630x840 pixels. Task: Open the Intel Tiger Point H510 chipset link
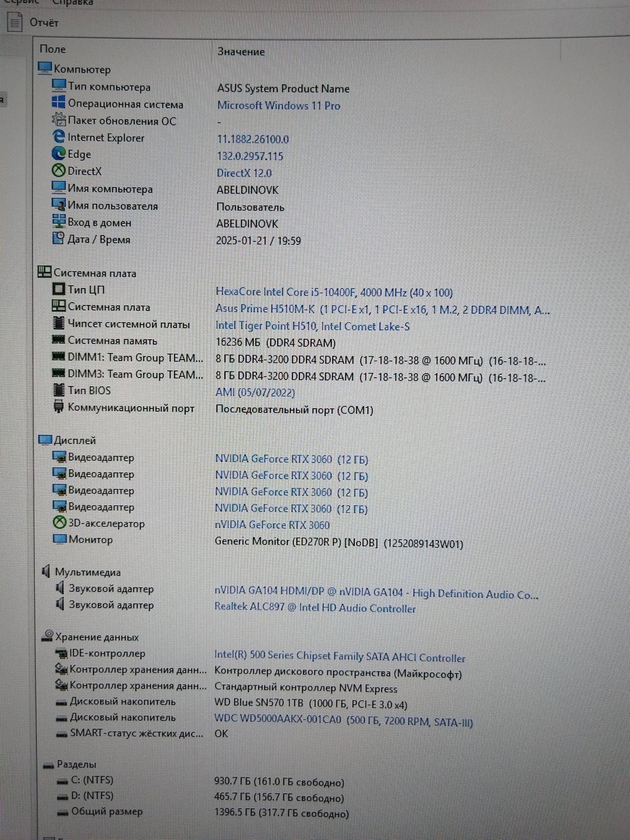[x=312, y=326]
